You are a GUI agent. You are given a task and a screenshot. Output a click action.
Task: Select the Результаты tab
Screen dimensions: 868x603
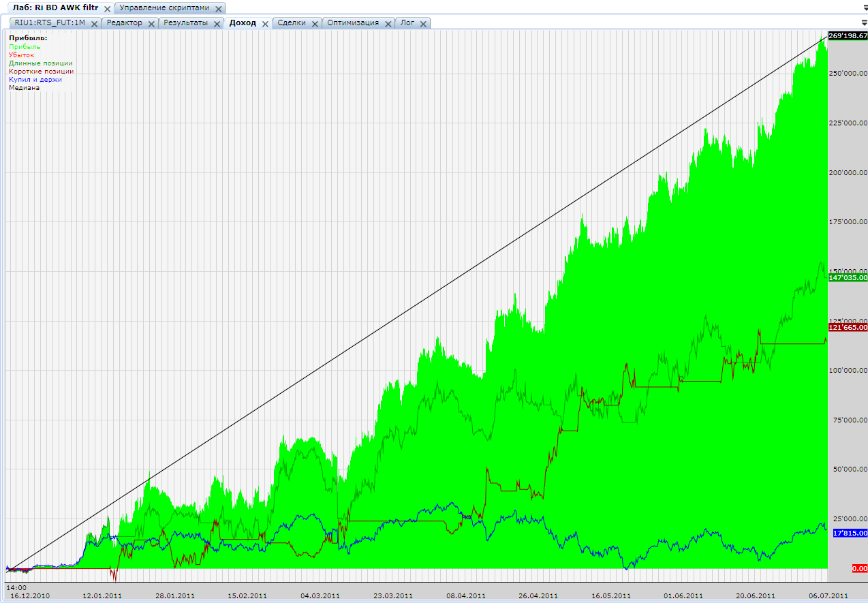point(185,22)
